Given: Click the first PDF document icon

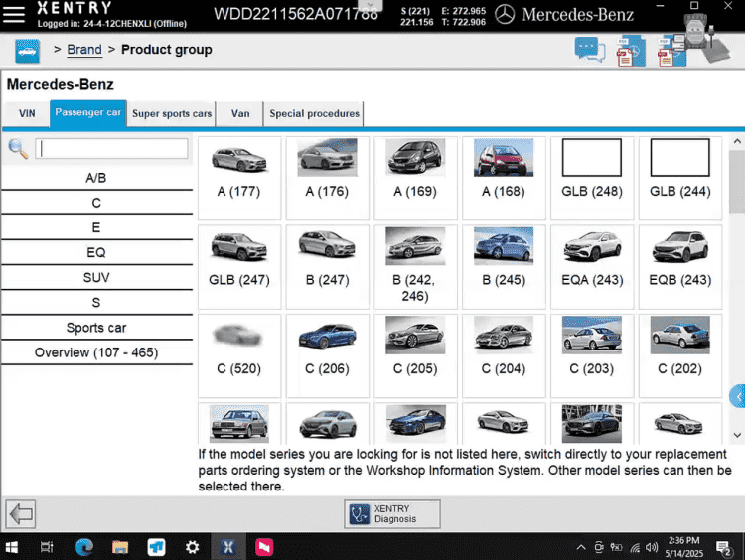Looking at the screenshot, I should click(x=631, y=52).
